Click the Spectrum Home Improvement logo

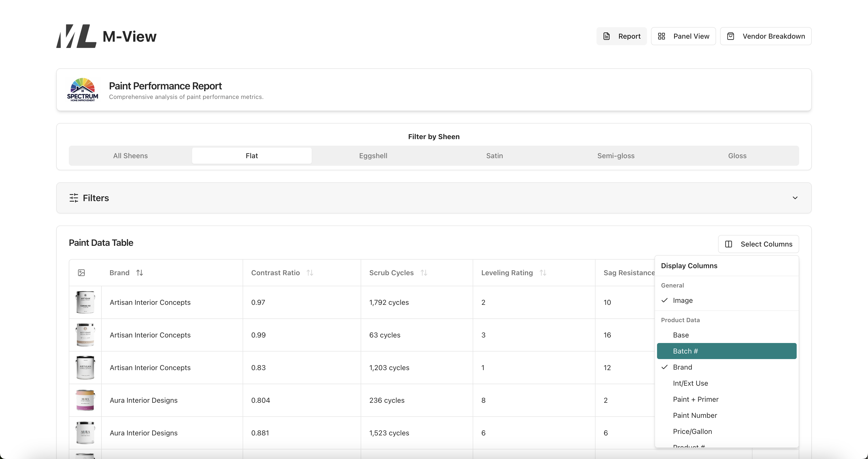83,90
